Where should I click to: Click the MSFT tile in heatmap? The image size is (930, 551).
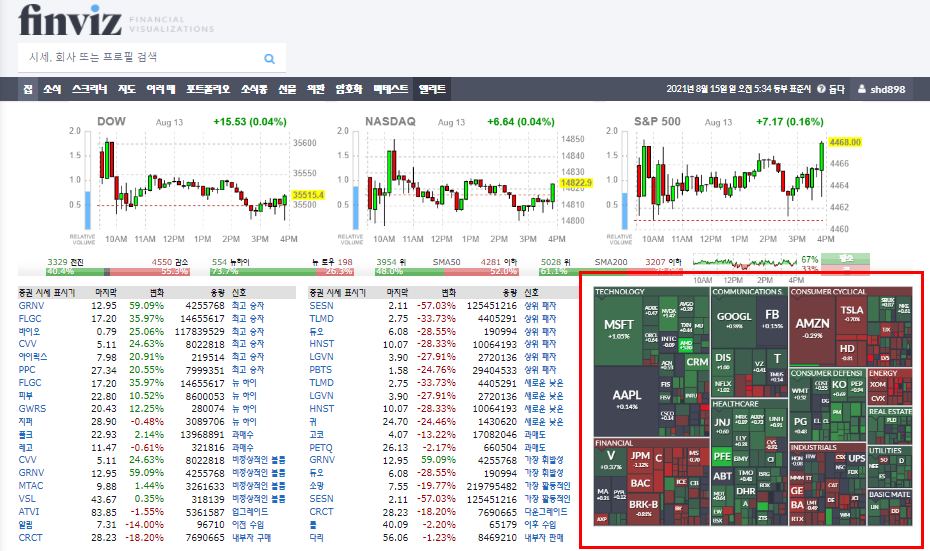[619, 330]
